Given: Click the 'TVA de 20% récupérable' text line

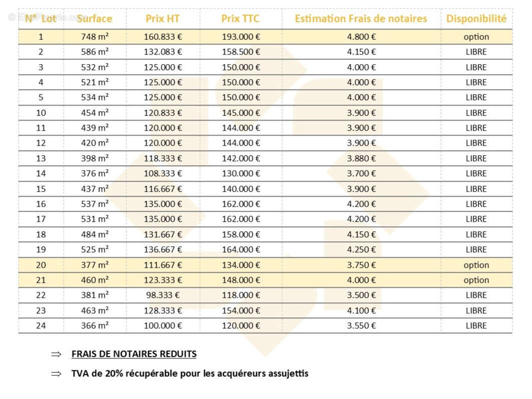Looking at the screenshot, I should pos(190,373).
